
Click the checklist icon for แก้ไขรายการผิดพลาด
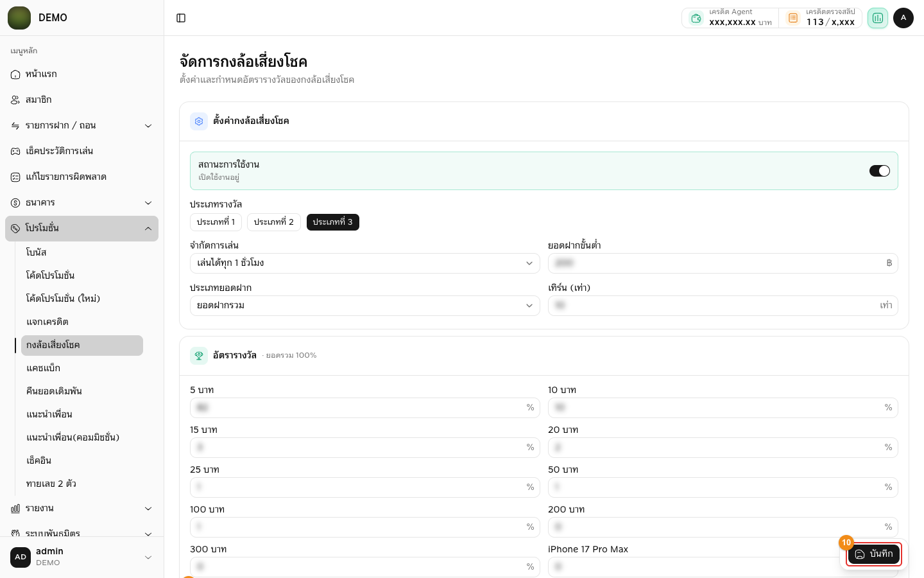pyautogui.click(x=15, y=177)
